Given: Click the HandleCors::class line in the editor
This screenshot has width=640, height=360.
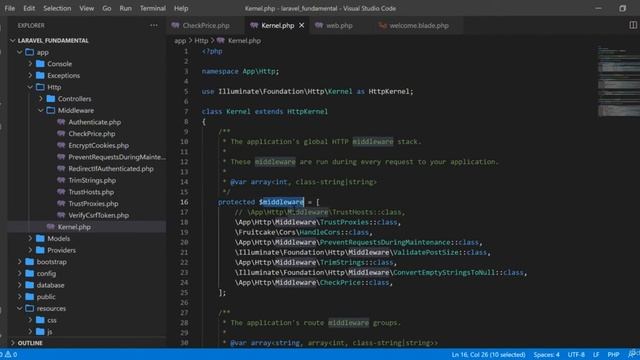Looking at the screenshot, I should click(303, 232).
